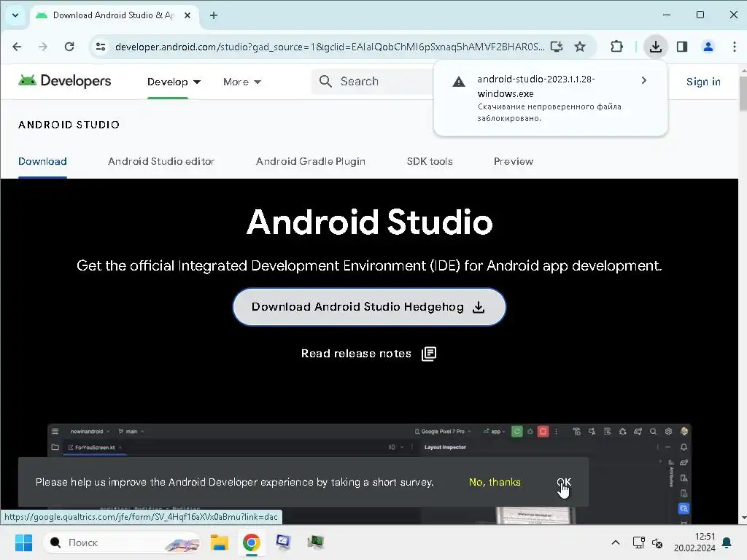Click the release notes document icon
The width and height of the screenshot is (747, 560).
[429, 354]
